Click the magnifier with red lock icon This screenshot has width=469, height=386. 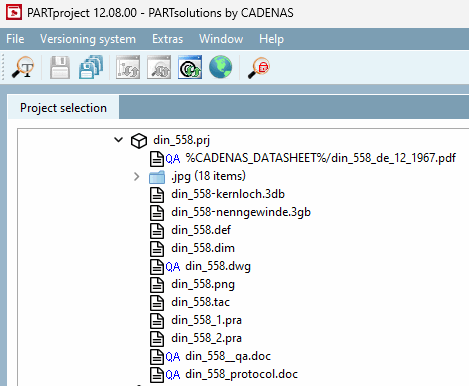point(259,68)
